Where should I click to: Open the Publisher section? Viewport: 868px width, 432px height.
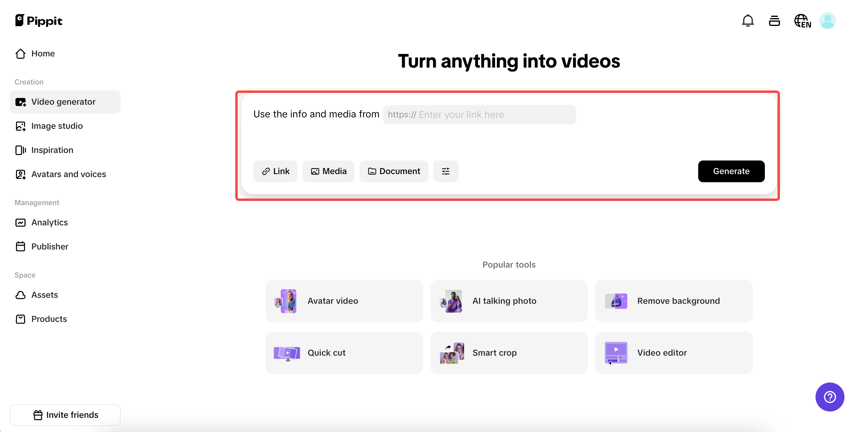click(50, 246)
